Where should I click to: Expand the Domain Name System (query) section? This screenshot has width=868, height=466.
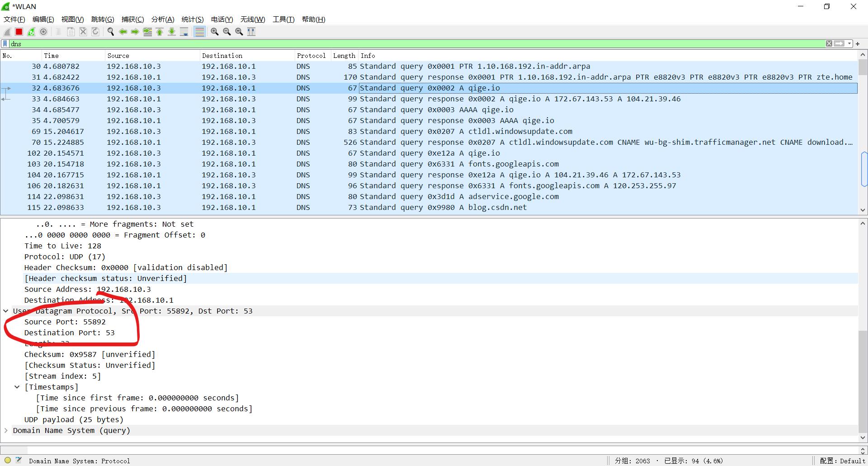[x=6, y=430]
